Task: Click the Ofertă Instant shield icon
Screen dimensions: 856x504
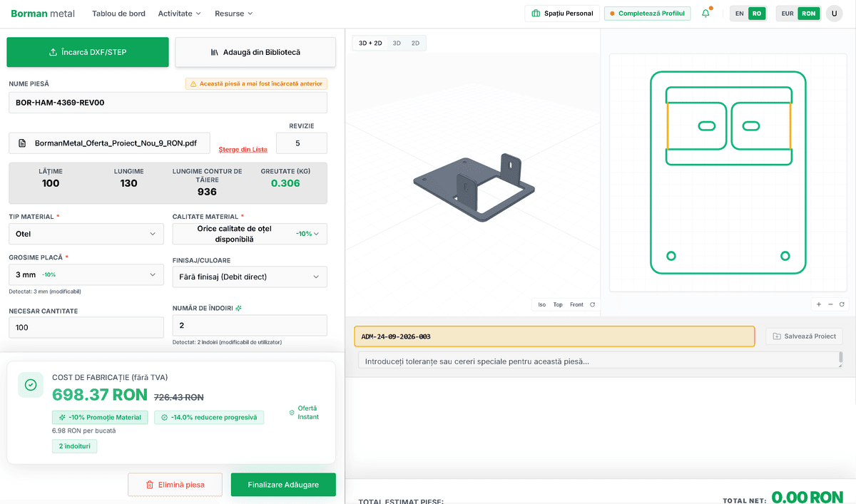Action: point(292,413)
